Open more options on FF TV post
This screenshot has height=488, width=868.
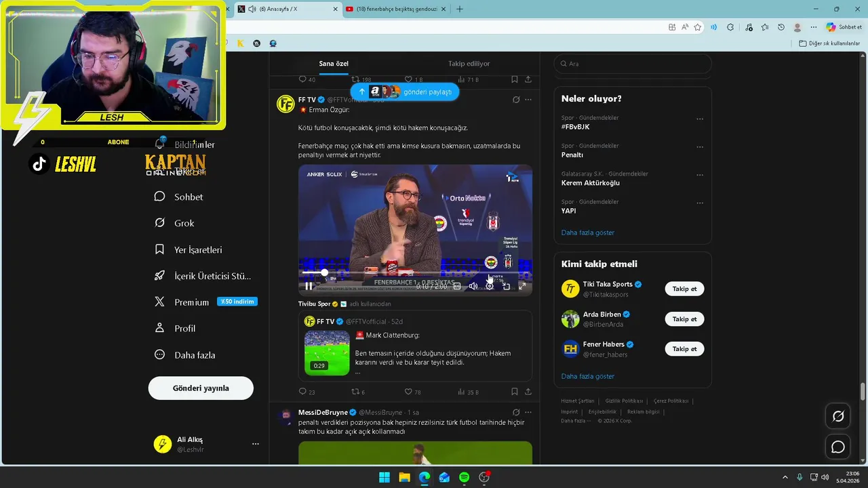(x=528, y=100)
